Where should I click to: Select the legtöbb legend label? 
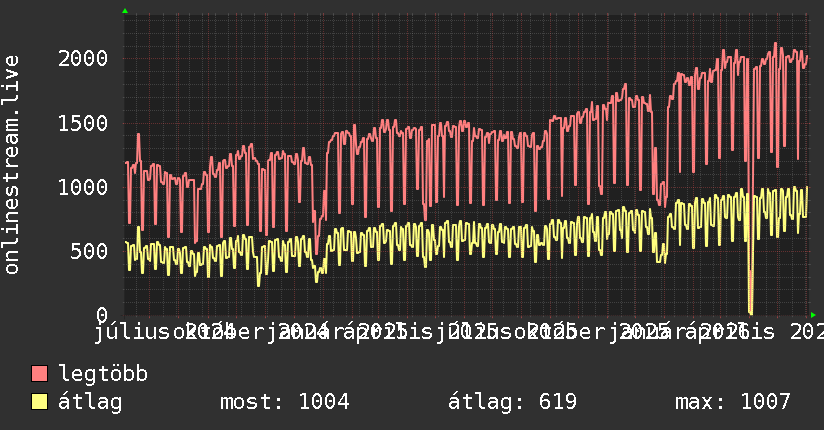coord(103,374)
